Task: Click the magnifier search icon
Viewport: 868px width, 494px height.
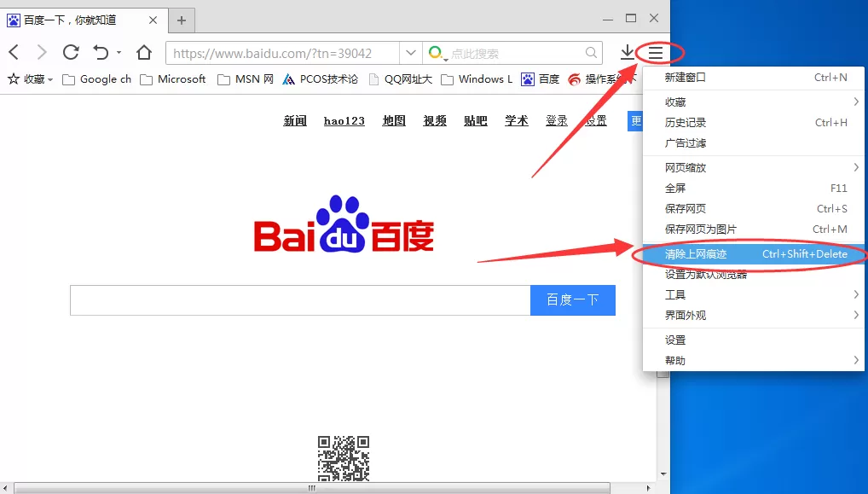Action: click(591, 53)
